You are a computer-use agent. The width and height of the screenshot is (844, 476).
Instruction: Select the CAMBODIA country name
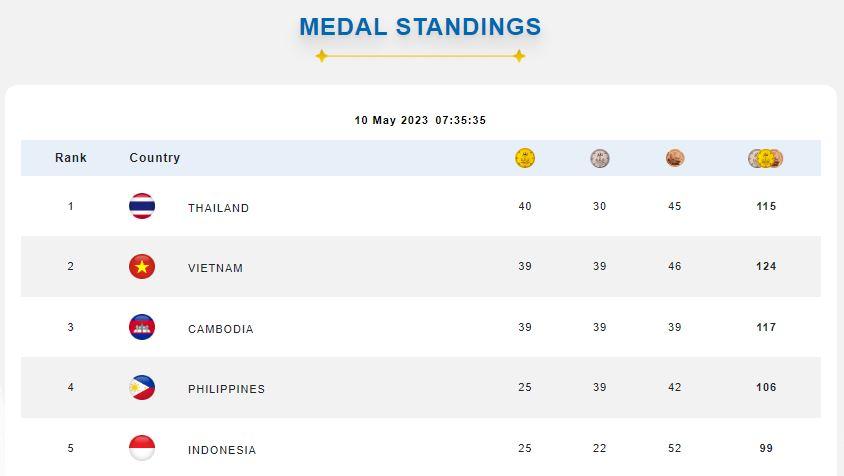[x=220, y=329]
